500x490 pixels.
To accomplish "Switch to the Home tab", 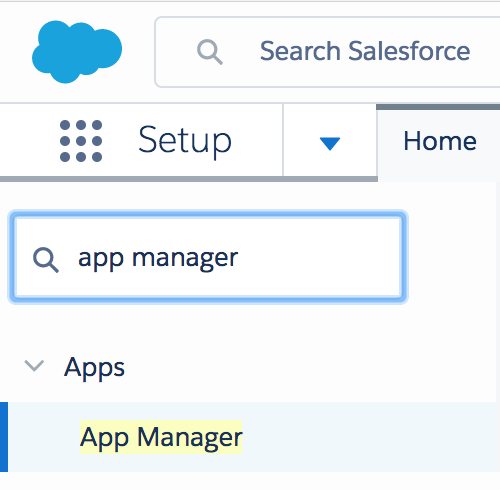I will pyautogui.click(x=440, y=141).
